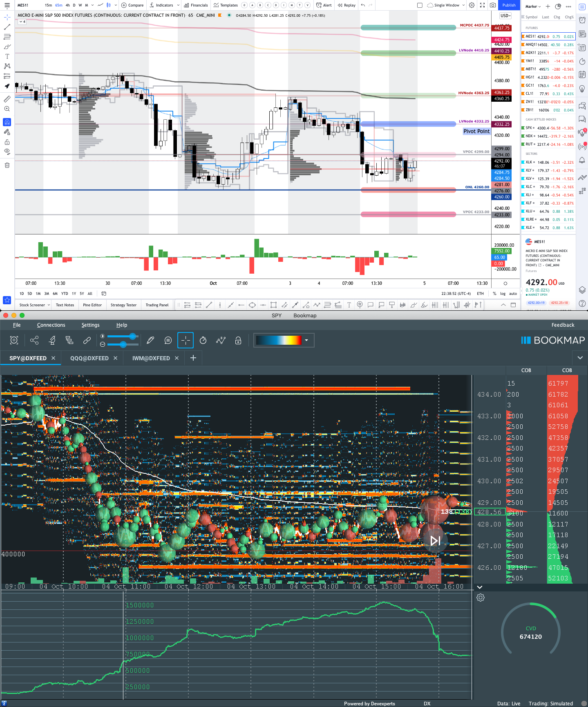Select the zoom in magnifier tool
Viewport: 588px width, 707px height.
(x=7, y=109)
